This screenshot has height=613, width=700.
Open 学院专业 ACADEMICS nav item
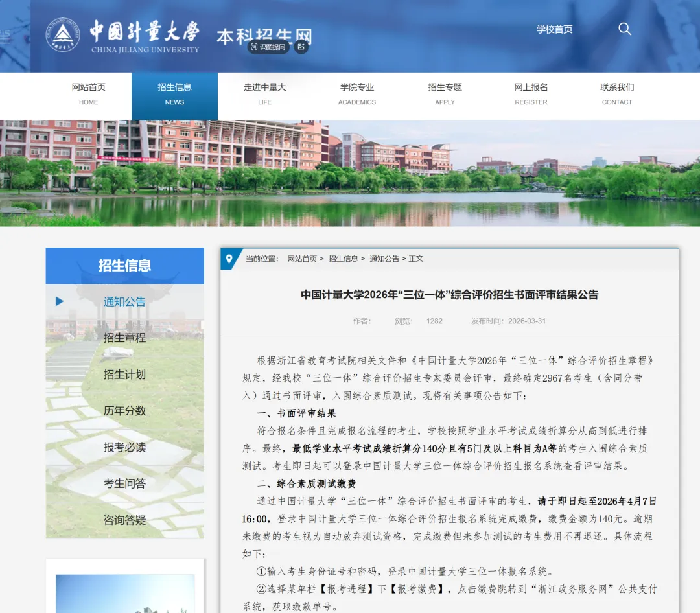356,94
